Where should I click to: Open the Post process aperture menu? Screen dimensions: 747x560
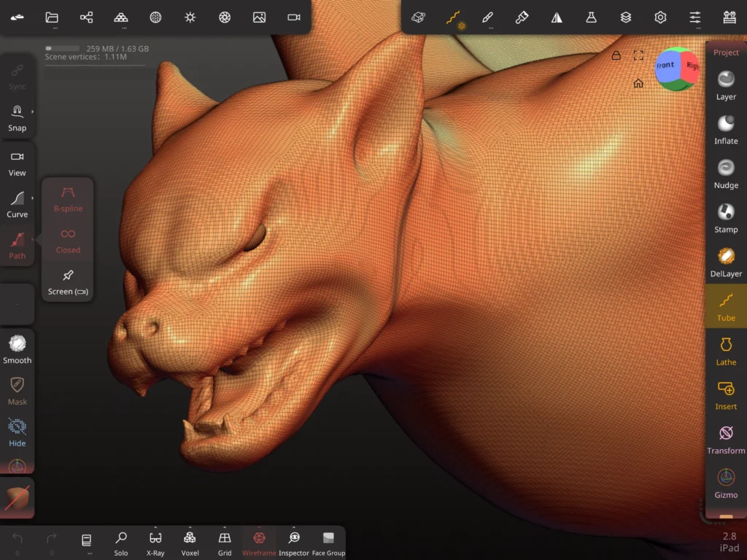click(x=225, y=17)
